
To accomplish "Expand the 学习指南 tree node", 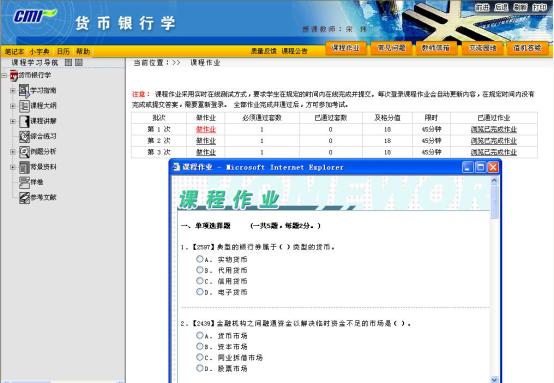I will coord(13,90).
